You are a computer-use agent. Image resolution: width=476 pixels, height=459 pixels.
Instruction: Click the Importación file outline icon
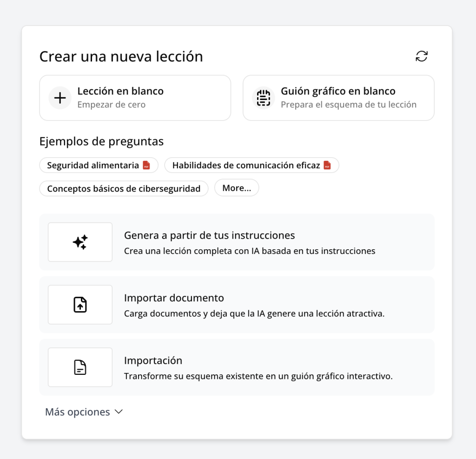(x=80, y=367)
